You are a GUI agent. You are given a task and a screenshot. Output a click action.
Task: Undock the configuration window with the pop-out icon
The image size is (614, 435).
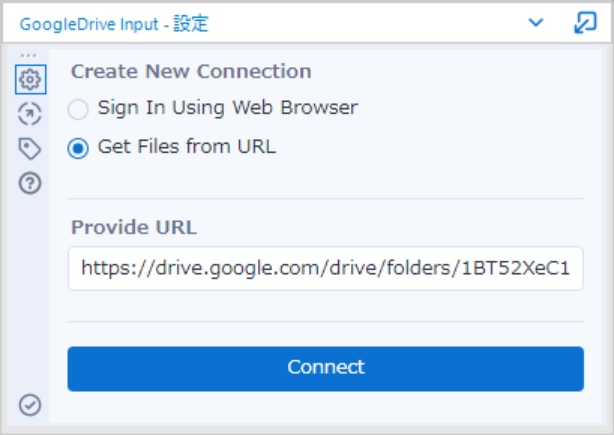tap(585, 23)
